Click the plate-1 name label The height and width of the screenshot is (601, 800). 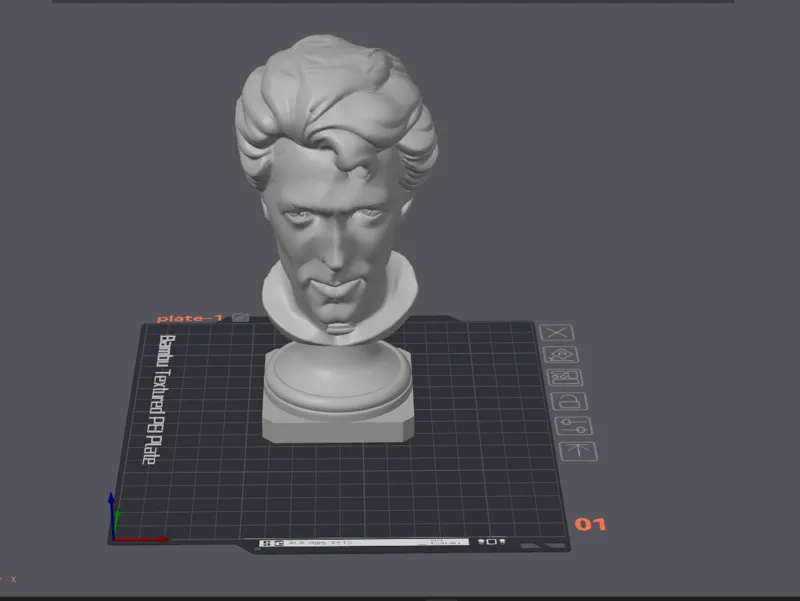pos(190,318)
